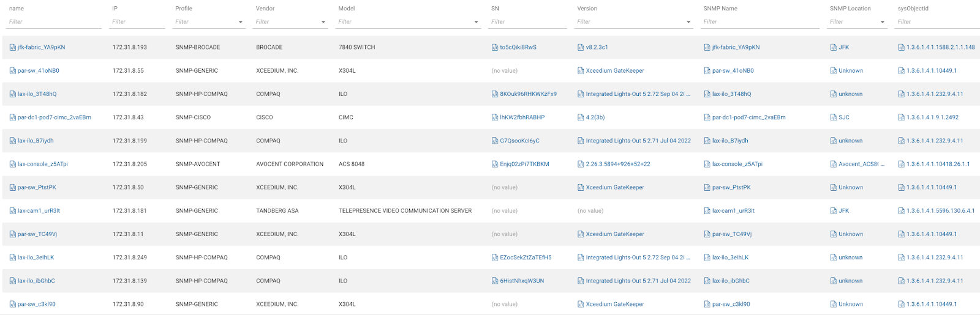Click the 7840 SWITCH model cell
The image size is (980, 315).
(x=357, y=47)
